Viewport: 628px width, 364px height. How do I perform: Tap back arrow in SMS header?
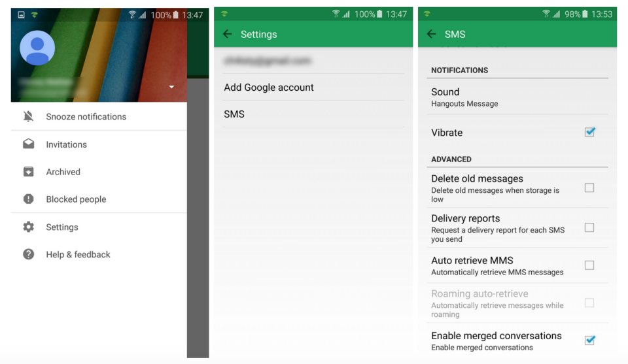coord(431,34)
